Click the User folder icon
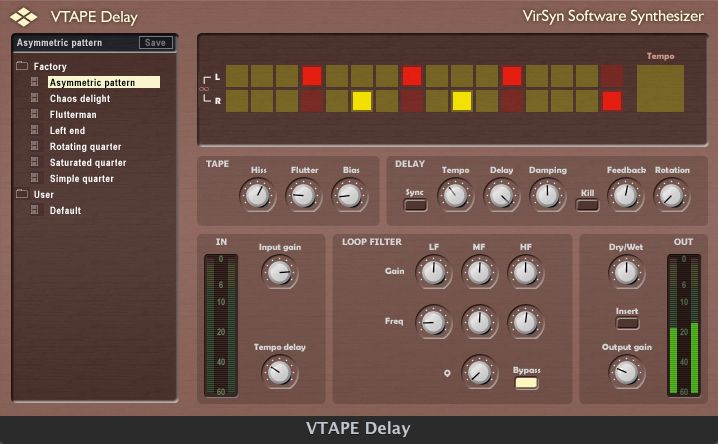Viewport: 718px width, 444px height. click(x=22, y=194)
